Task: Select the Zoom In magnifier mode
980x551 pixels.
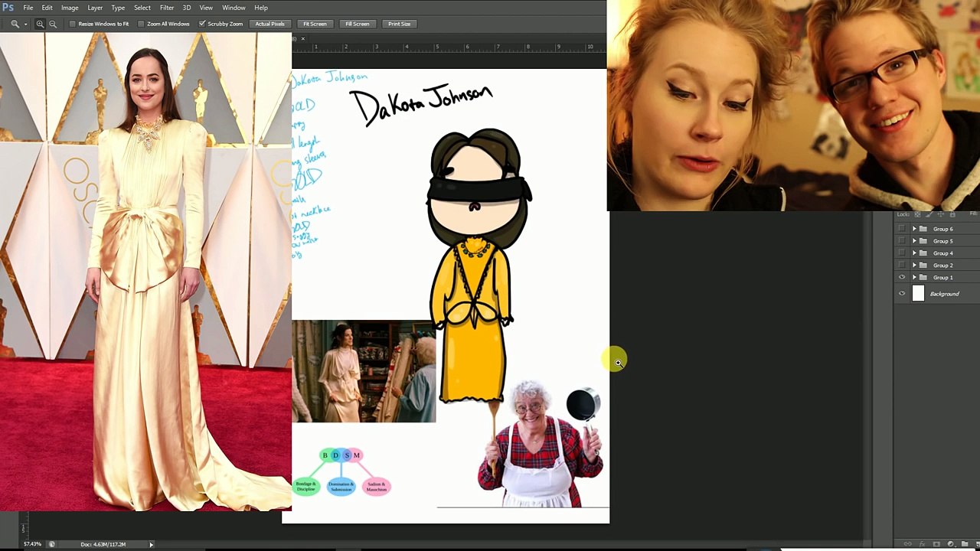Action: (40, 24)
